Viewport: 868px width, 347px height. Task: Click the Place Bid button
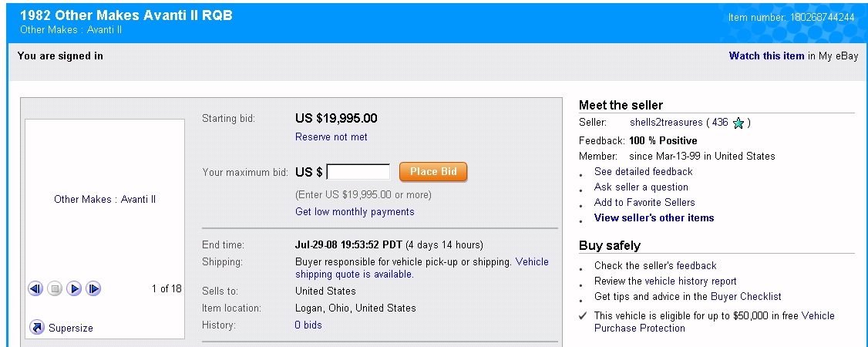433,172
